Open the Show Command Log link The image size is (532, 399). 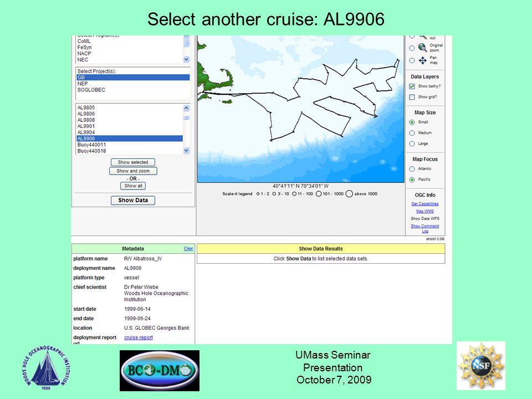pyautogui.click(x=425, y=228)
